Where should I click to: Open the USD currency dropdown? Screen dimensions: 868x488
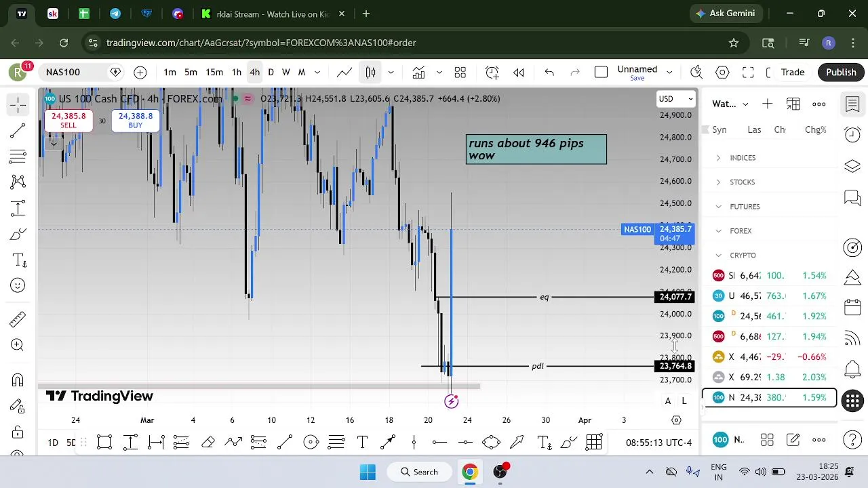pyautogui.click(x=676, y=99)
